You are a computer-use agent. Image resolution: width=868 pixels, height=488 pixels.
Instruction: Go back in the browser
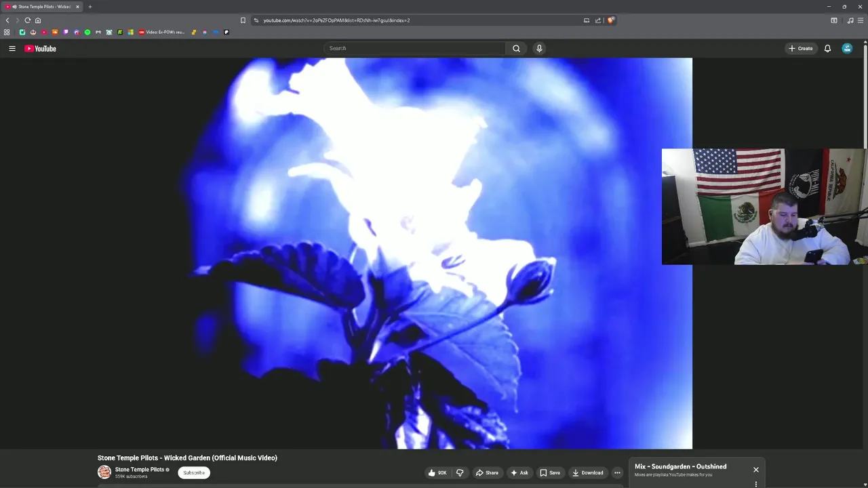[7, 20]
